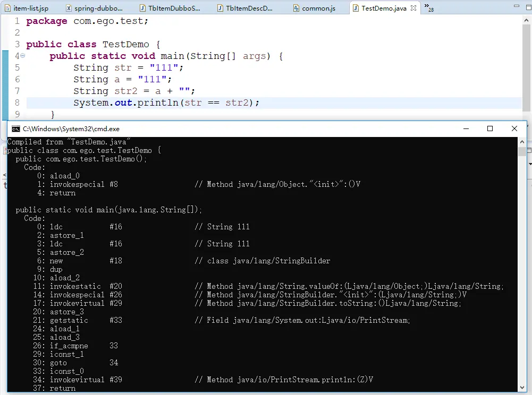Click 'class java/lang/StringBuilder' comment in cmd
This screenshot has width=532, height=395.
click(x=269, y=261)
